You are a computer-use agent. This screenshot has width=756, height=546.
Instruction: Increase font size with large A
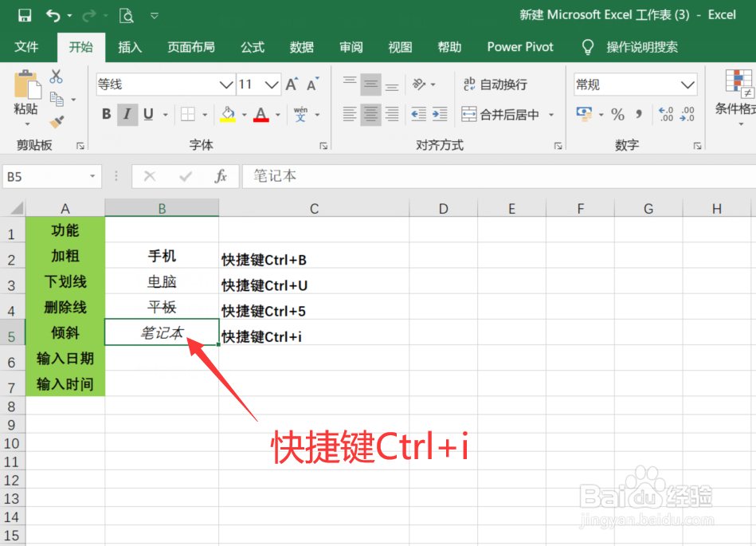click(x=292, y=84)
